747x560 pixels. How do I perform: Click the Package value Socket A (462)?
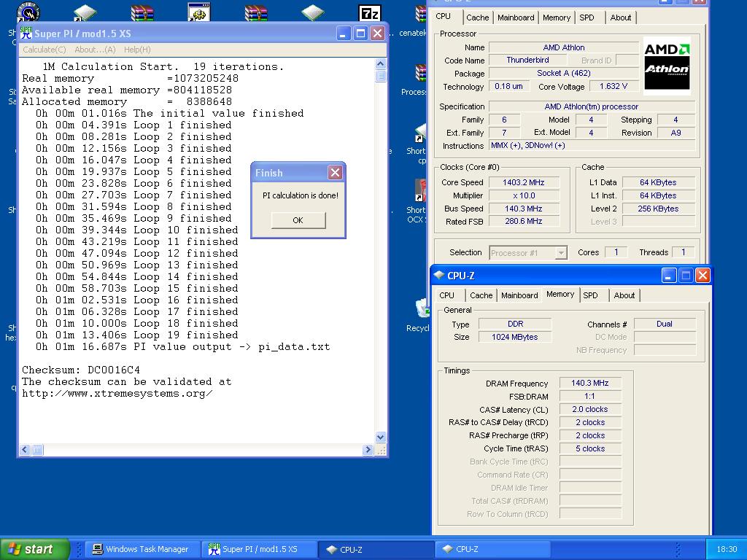564,73
